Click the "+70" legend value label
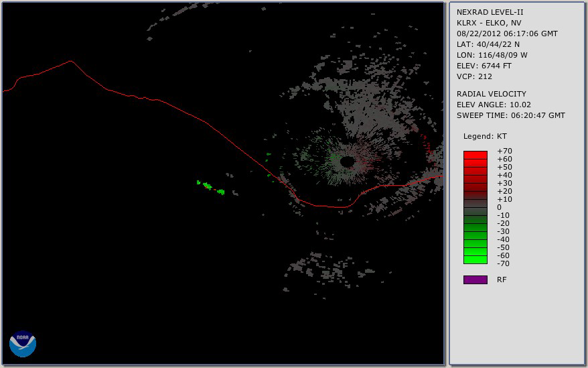The width and height of the screenshot is (588, 368). point(505,151)
